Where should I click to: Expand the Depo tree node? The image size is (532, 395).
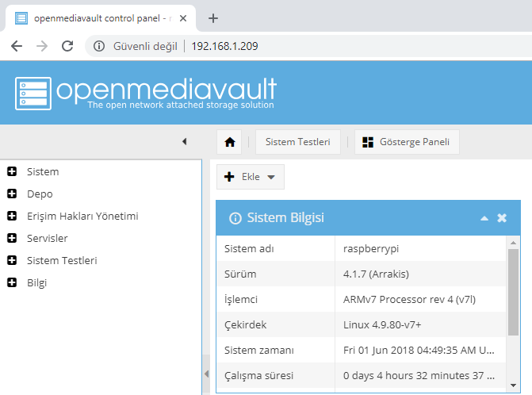(x=12, y=194)
